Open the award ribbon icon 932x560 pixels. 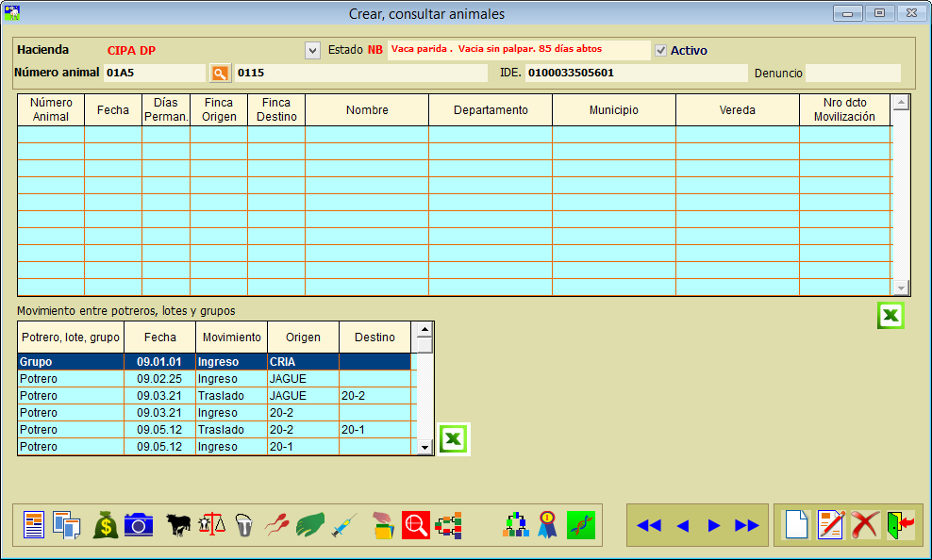tap(547, 525)
